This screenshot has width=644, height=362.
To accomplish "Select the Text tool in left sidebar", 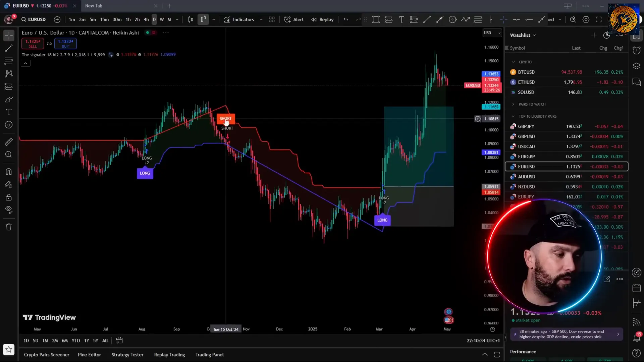I will pos(9,112).
